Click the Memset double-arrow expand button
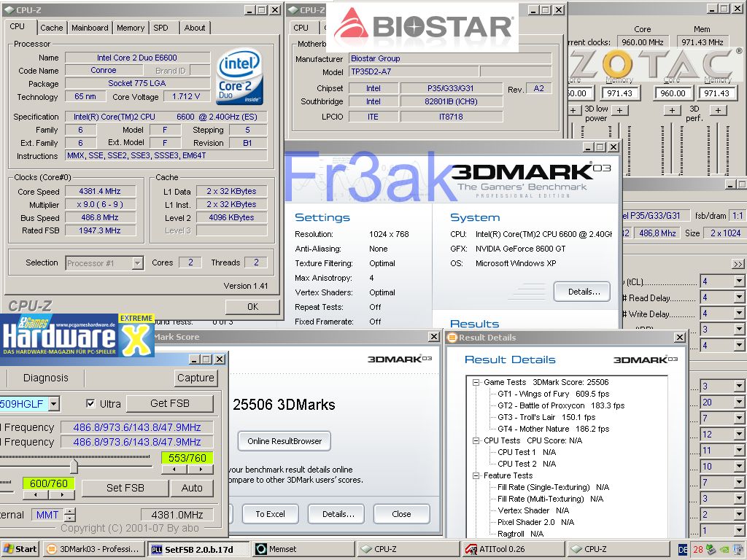The image size is (747, 560). [738, 264]
